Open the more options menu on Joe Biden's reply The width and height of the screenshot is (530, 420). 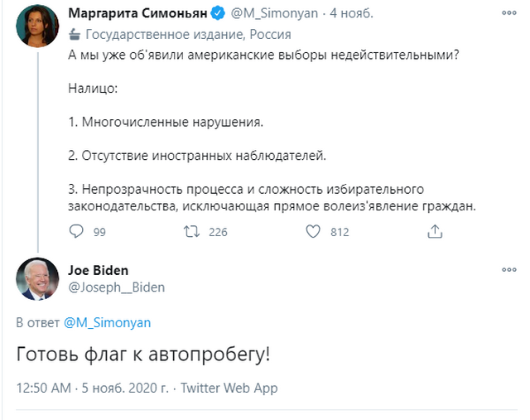pos(508,271)
